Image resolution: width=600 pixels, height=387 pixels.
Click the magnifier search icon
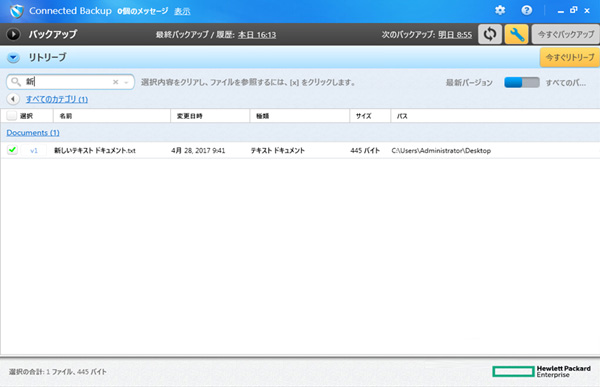pyautogui.click(x=16, y=82)
